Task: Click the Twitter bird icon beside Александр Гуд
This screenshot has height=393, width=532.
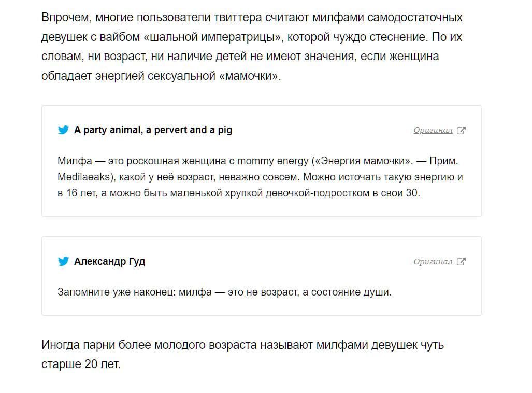Action: pos(63,261)
